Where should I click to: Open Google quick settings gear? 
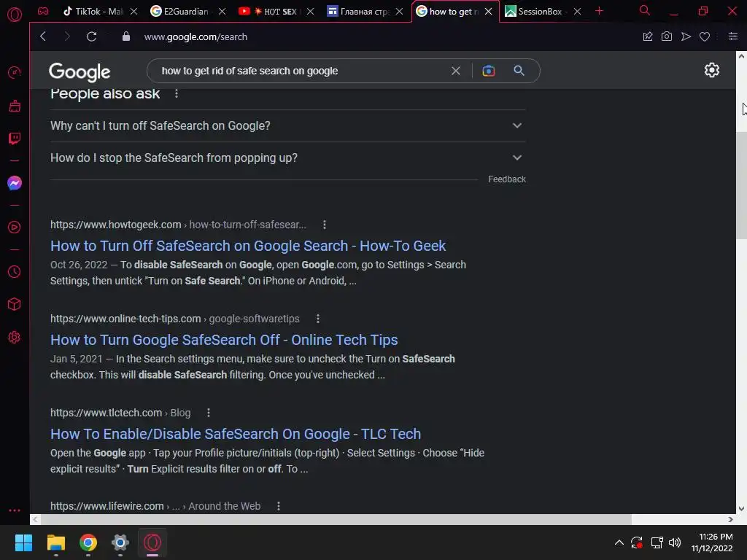tap(712, 71)
